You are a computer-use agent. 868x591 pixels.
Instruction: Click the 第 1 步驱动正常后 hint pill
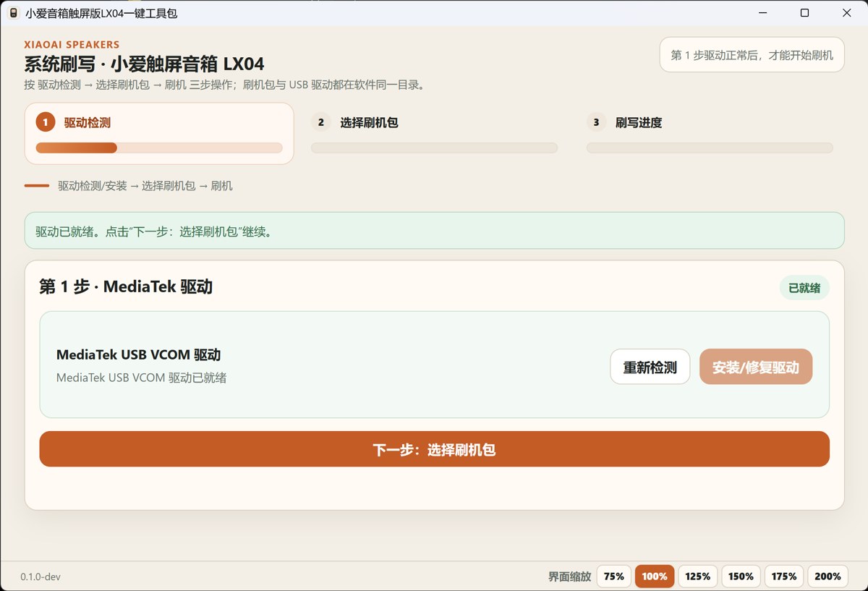pyautogui.click(x=752, y=55)
